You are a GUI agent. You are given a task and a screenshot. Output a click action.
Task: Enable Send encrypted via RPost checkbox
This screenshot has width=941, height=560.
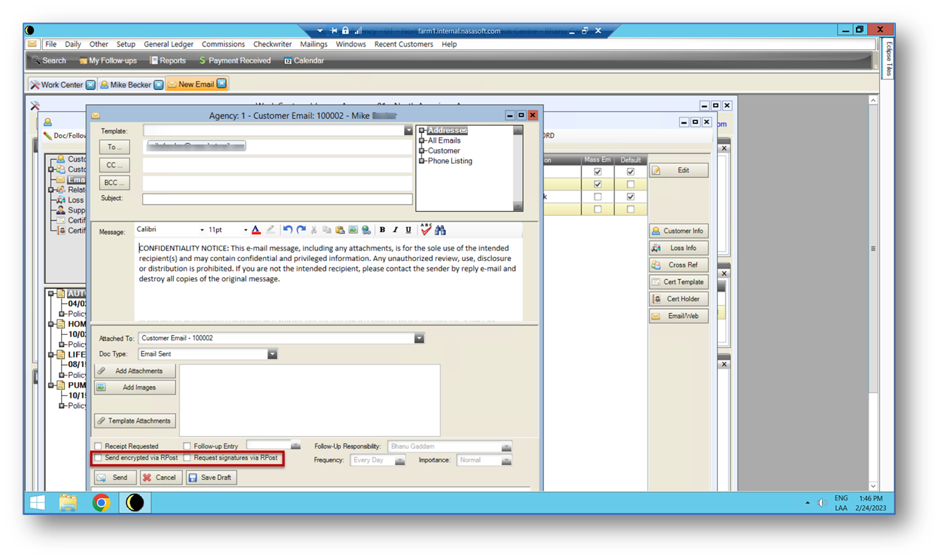click(99, 458)
